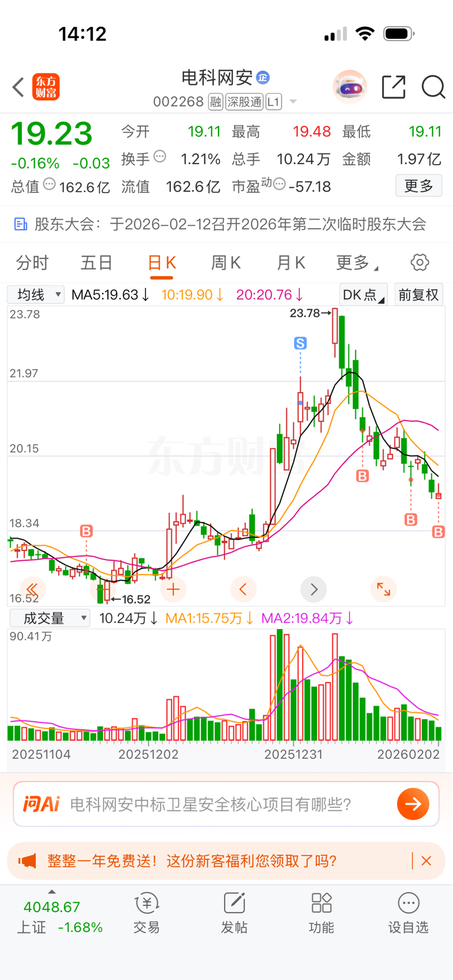Open the 整整一年免费送 promotion banner

tap(226, 861)
